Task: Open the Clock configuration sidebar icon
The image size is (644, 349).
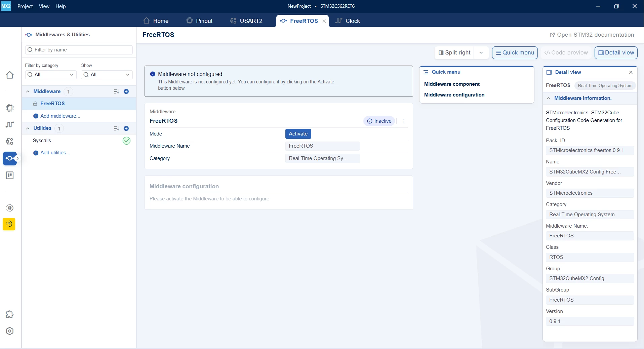Action: pos(10,124)
